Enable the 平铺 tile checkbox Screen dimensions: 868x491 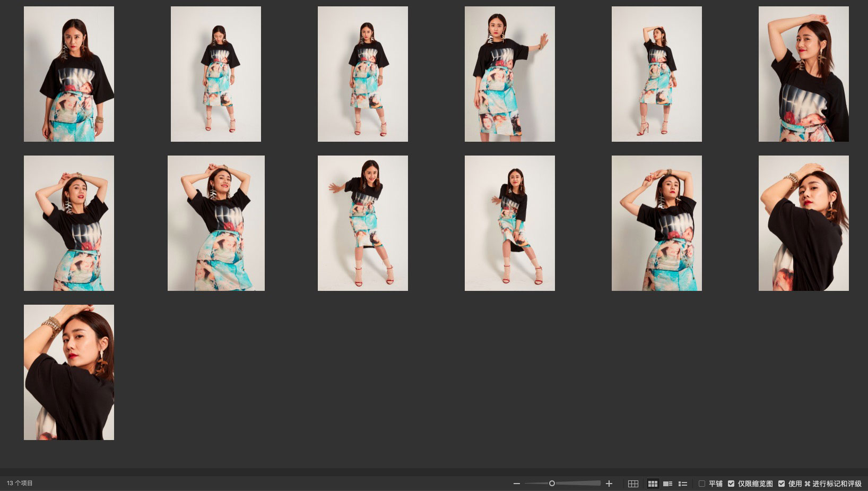(702, 484)
